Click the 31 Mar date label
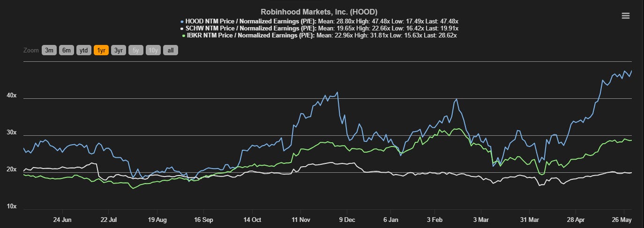The width and height of the screenshot is (644, 228). [x=530, y=219]
